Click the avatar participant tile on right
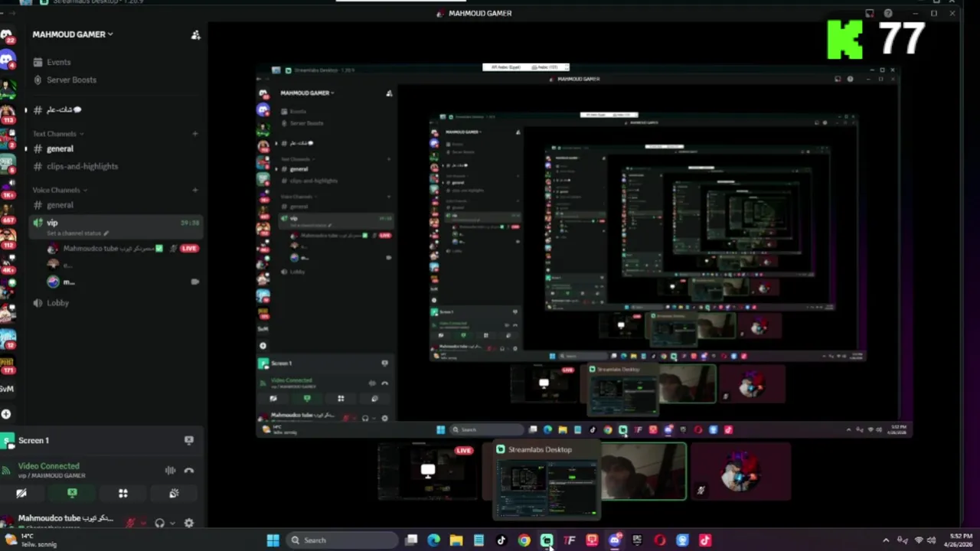The image size is (980, 551). (x=740, y=471)
